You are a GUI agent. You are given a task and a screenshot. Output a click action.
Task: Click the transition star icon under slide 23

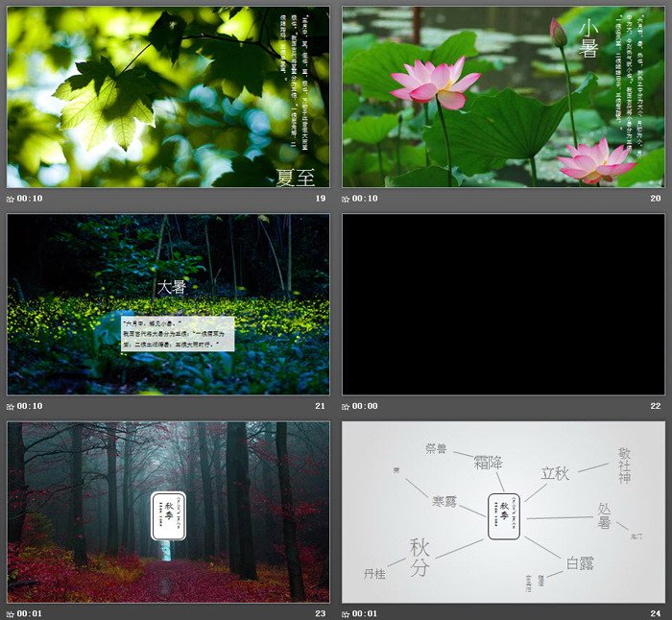[11, 613]
